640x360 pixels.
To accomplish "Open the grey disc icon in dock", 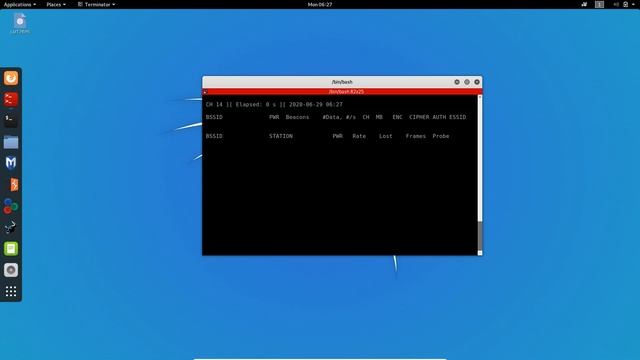I will coord(11,270).
